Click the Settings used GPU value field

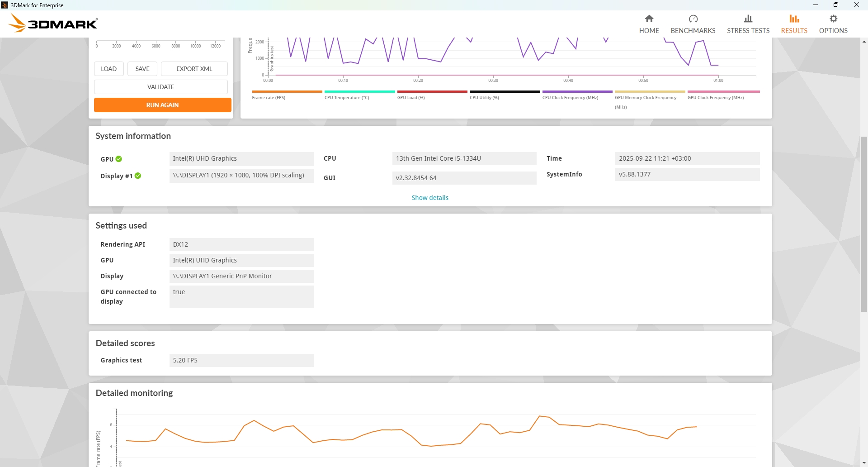(x=241, y=260)
